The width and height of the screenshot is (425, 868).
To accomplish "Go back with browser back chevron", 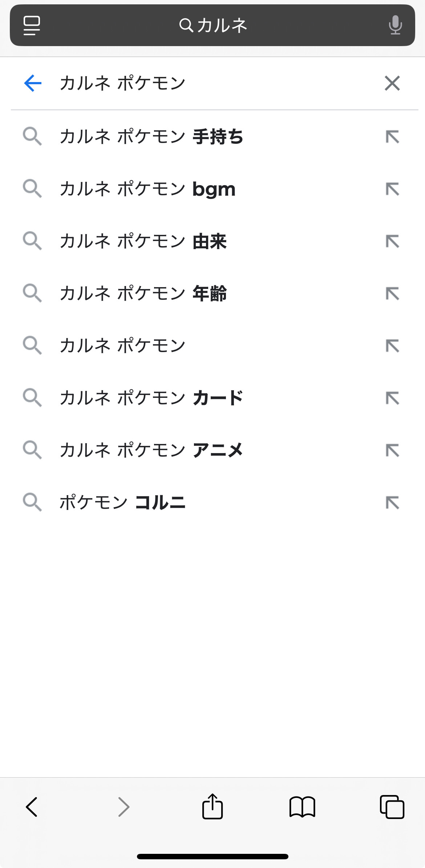I will point(32,807).
